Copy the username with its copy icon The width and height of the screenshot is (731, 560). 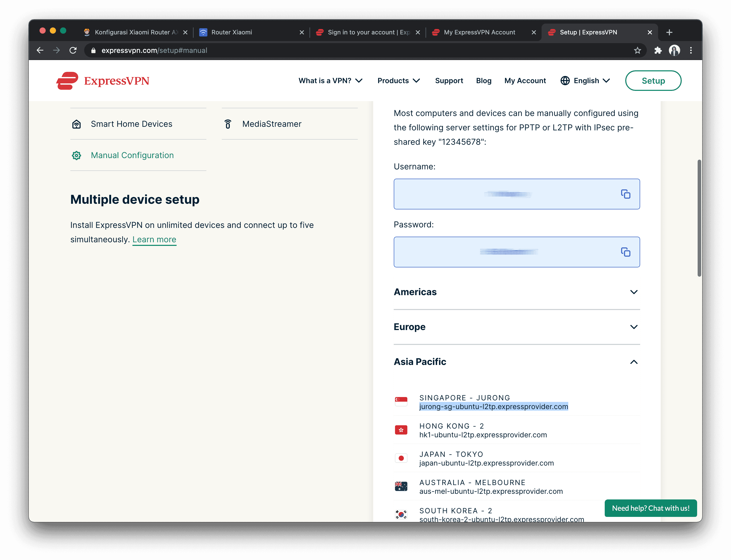click(x=625, y=194)
